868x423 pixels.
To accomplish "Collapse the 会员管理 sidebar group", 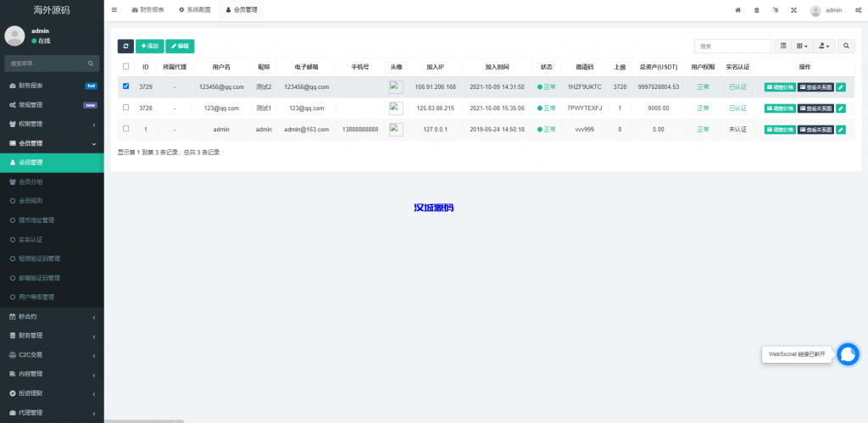I will coord(52,143).
